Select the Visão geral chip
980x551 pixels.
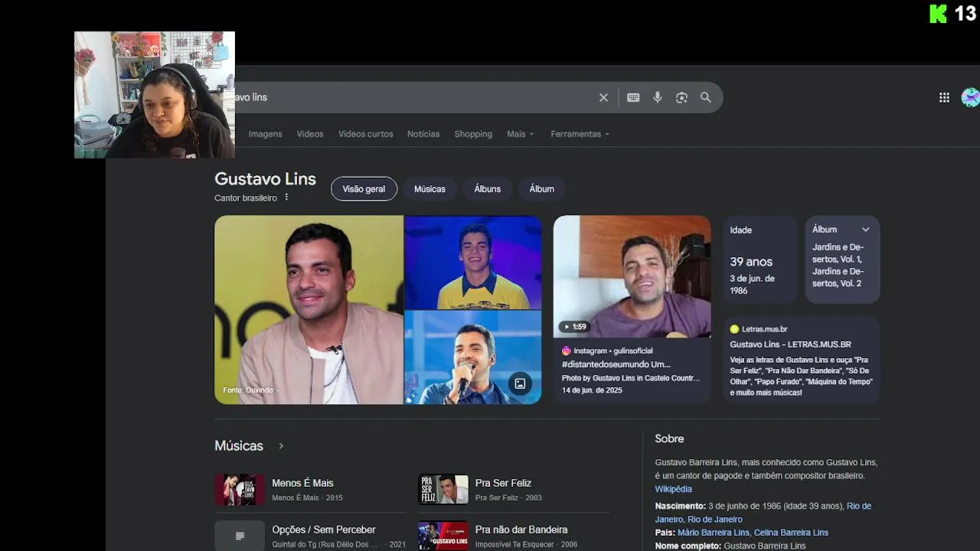364,189
